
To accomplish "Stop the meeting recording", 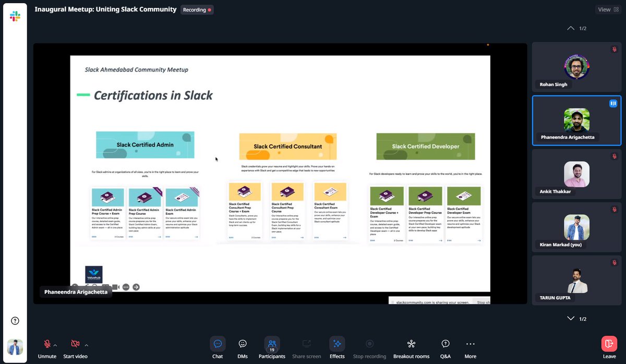I will (369, 344).
